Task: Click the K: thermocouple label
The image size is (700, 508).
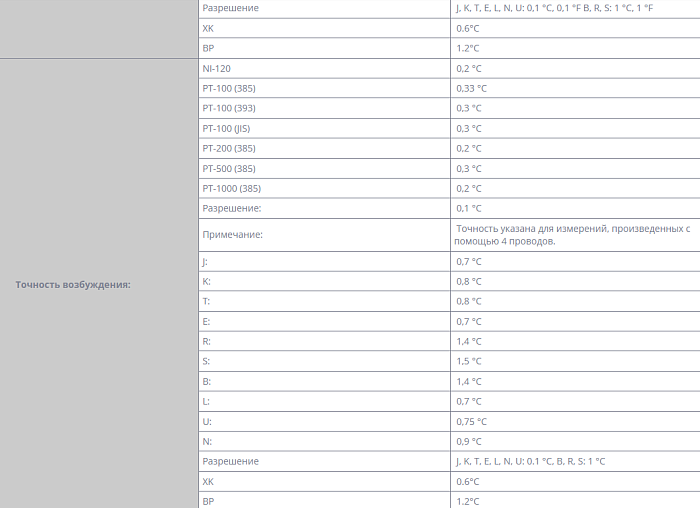Action: tap(206, 281)
